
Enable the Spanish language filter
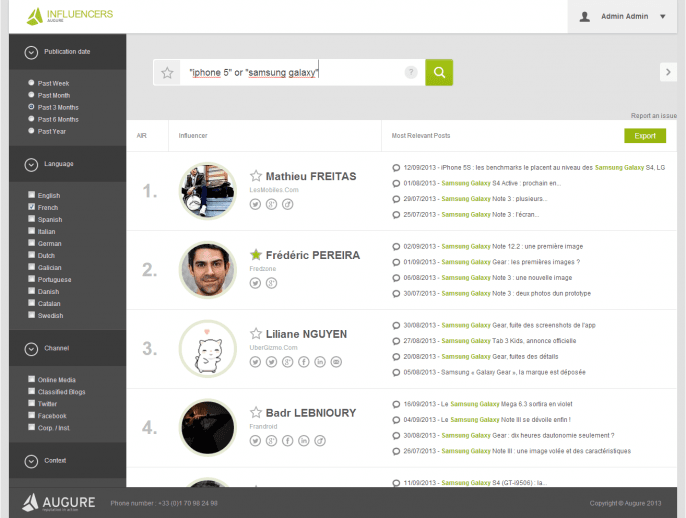32,219
